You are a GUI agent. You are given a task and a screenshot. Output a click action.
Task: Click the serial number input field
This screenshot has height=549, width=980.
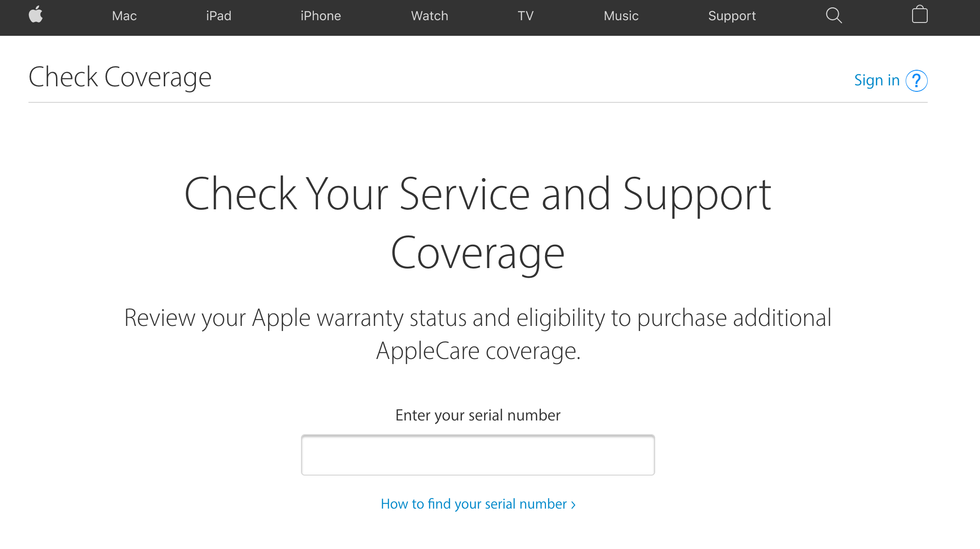coord(478,455)
